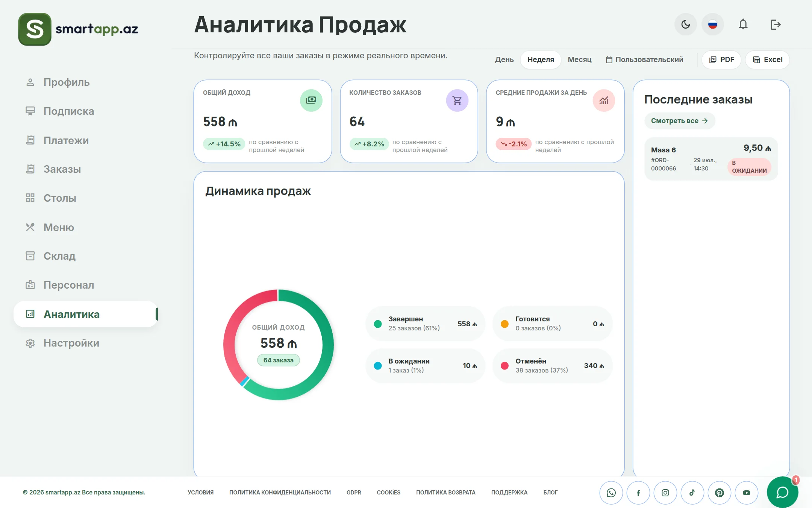Open Персонал in the sidebar

pyautogui.click(x=86, y=285)
